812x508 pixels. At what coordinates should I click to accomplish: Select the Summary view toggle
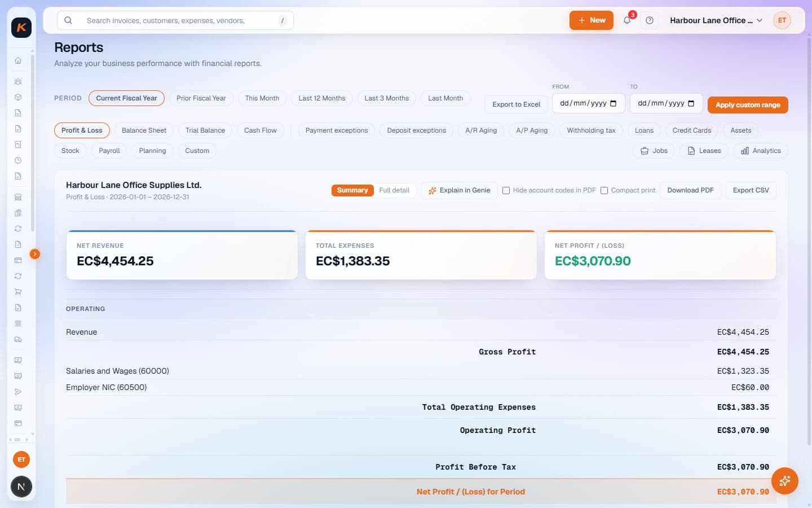[x=352, y=190]
